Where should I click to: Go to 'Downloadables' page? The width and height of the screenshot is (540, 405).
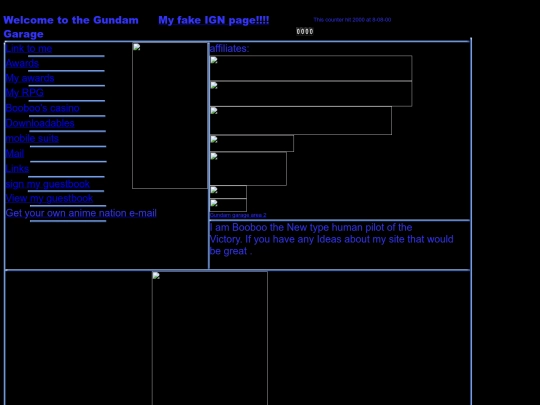coord(40,123)
